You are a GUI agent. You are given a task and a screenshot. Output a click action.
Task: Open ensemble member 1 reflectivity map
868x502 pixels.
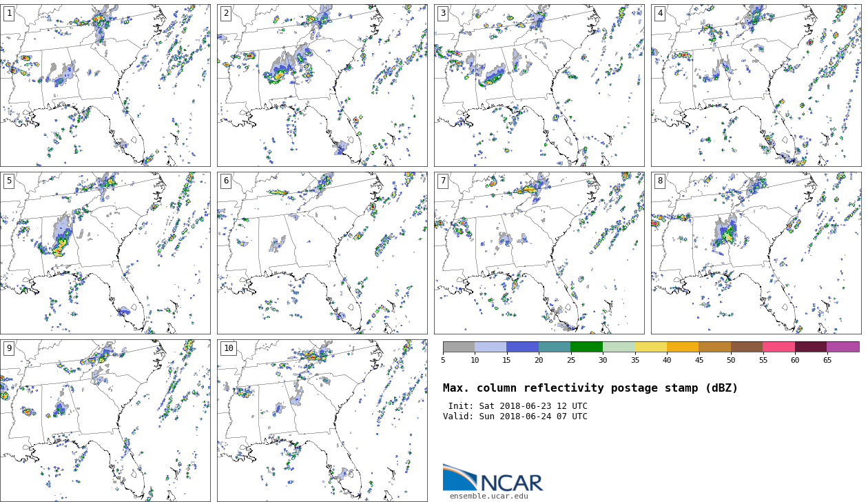[x=105, y=86]
